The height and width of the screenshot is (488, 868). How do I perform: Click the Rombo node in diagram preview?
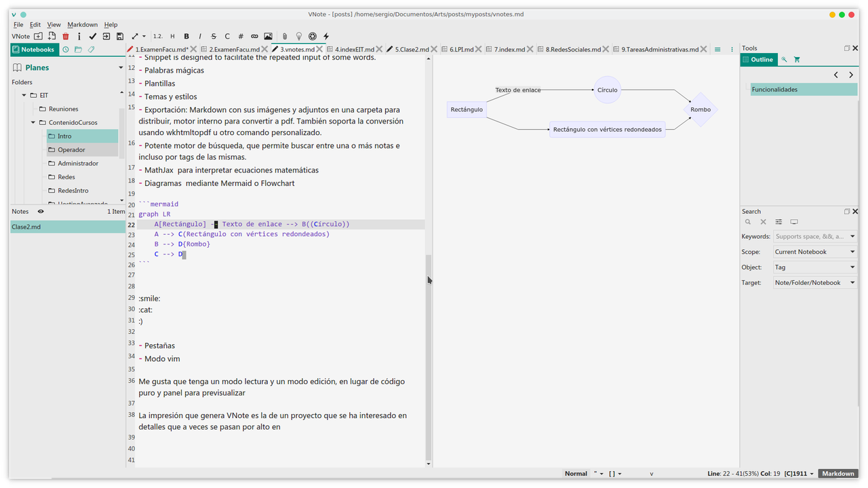(x=701, y=109)
